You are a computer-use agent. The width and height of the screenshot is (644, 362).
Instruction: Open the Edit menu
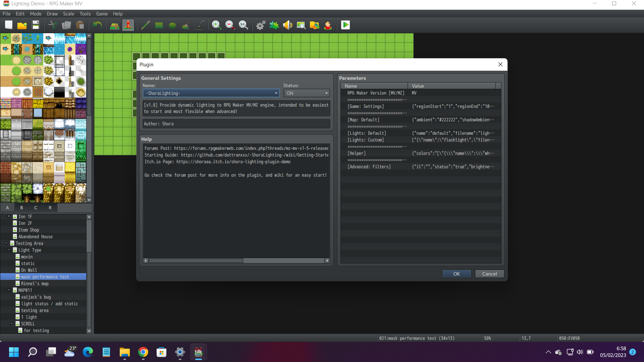(20, 14)
